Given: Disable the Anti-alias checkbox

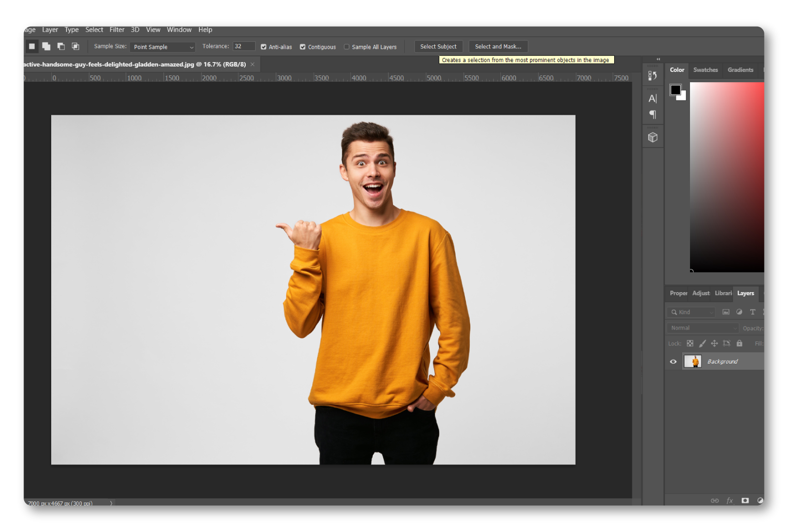Looking at the screenshot, I should [x=263, y=47].
